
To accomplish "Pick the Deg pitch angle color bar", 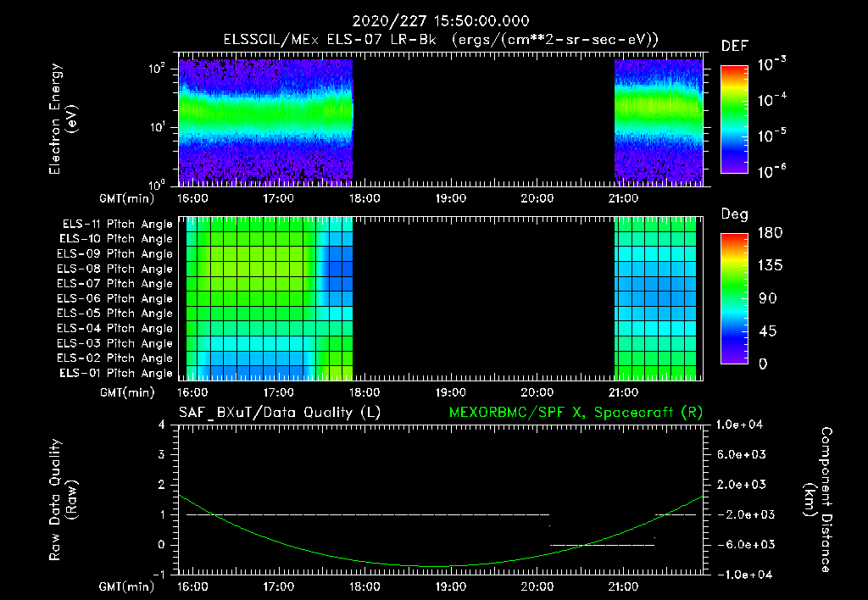I will (734, 298).
